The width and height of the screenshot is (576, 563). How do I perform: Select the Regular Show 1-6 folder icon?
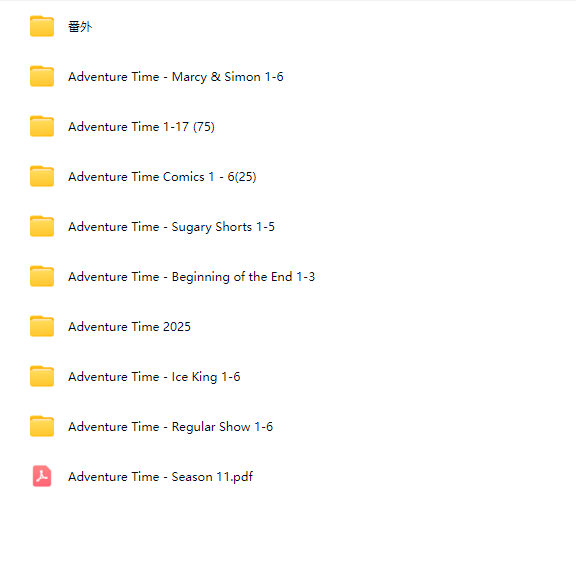click(x=42, y=426)
